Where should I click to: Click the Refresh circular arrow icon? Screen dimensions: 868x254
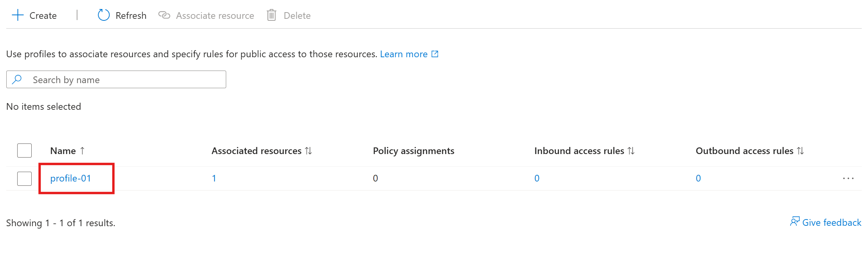click(103, 15)
